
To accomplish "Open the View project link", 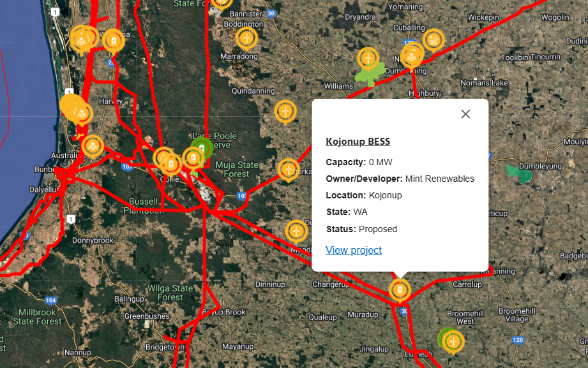I will [354, 250].
